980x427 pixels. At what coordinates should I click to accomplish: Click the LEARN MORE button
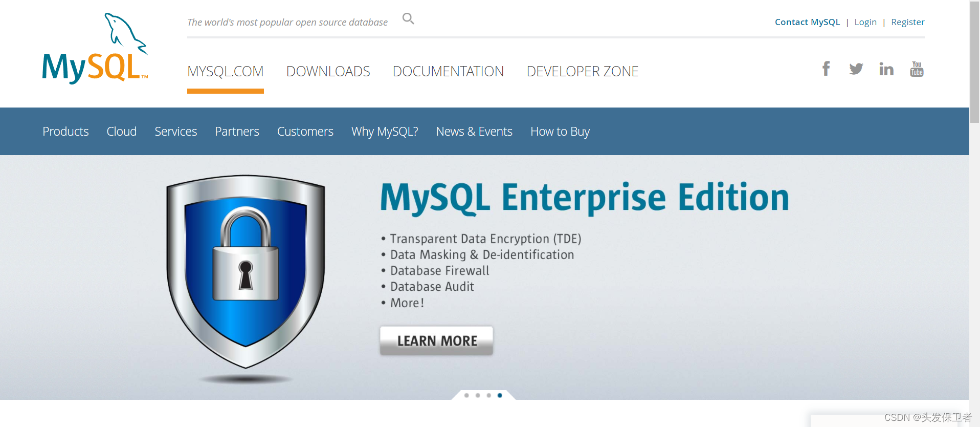436,341
